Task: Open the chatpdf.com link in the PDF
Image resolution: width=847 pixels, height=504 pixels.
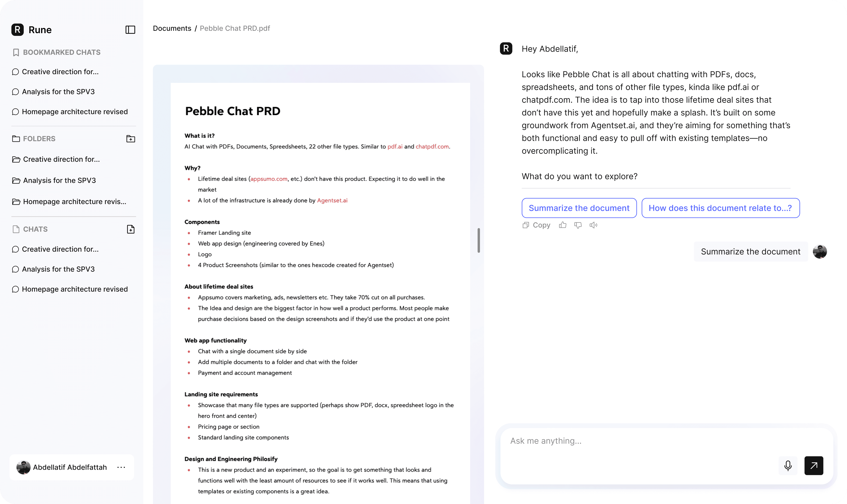Action: [x=432, y=147]
